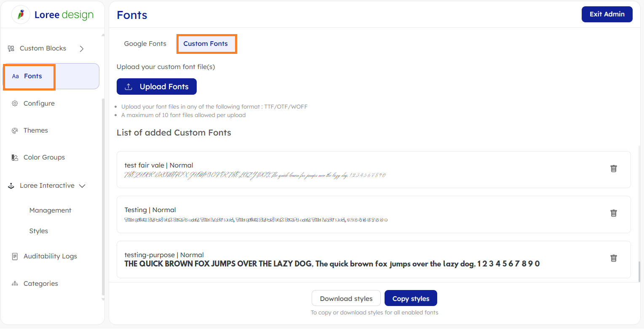644x330 pixels.
Task: Click the Categories hierarchy icon
Action: click(15, 284)
